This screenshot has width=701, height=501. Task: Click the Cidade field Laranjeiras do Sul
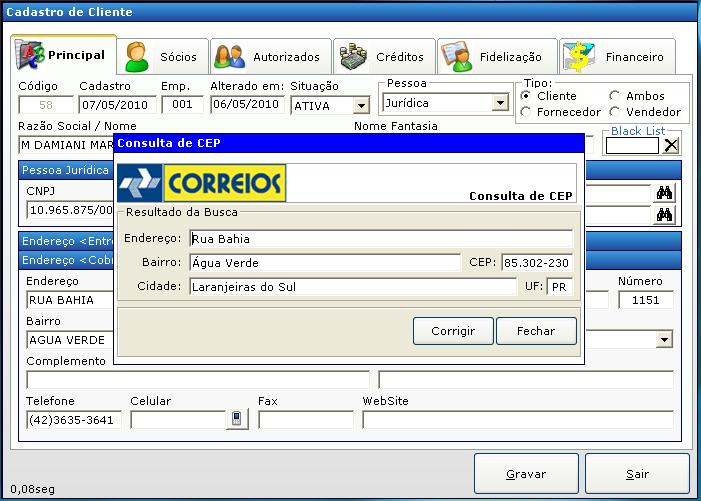point(353,286)
